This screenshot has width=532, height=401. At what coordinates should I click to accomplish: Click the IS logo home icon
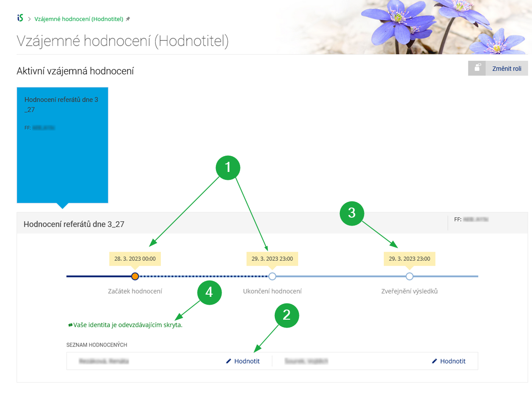[x=20, y=18]
